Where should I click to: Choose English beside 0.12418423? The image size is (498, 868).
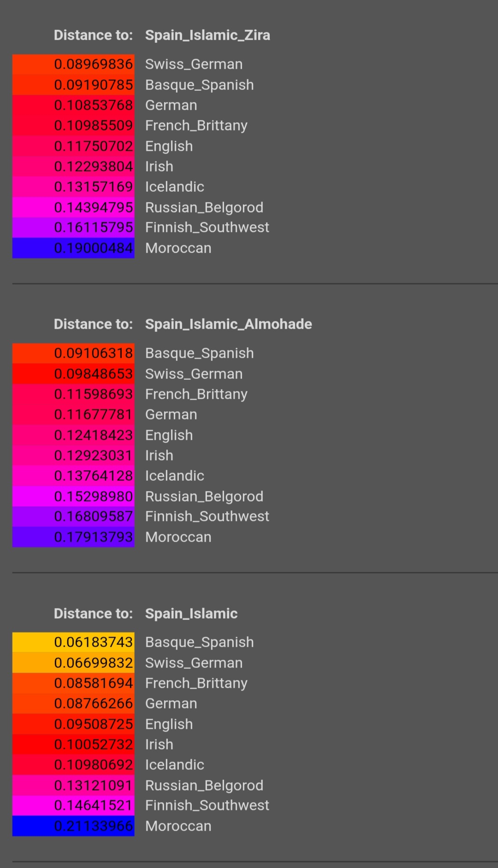[x=169, y=435]
